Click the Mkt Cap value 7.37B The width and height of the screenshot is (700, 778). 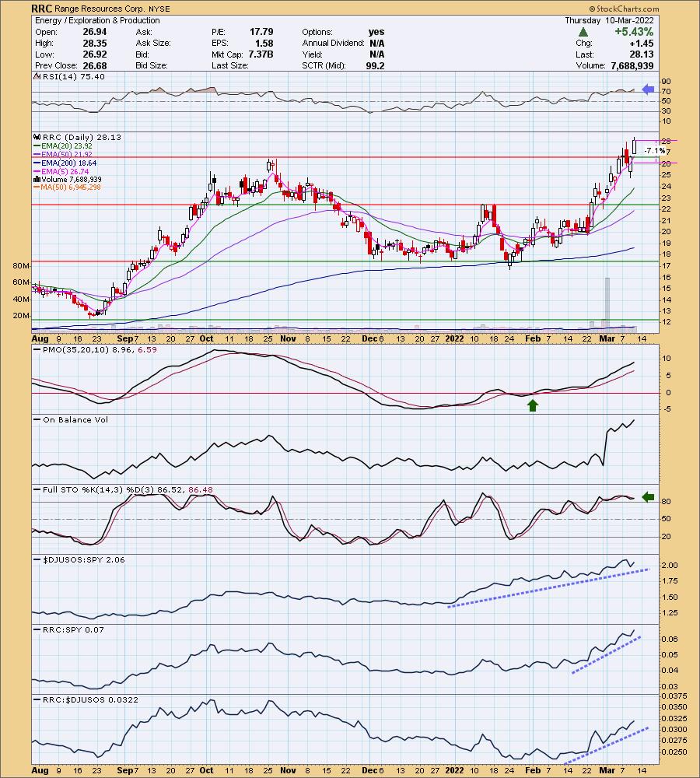[x=261, y=54]
